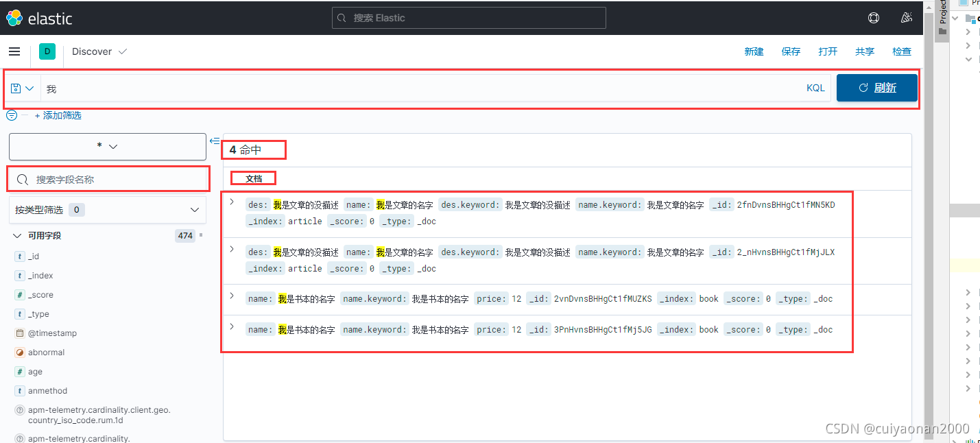The image size is (980, 443).
Task: Click 保存 in the top menu
Action: 791,51
